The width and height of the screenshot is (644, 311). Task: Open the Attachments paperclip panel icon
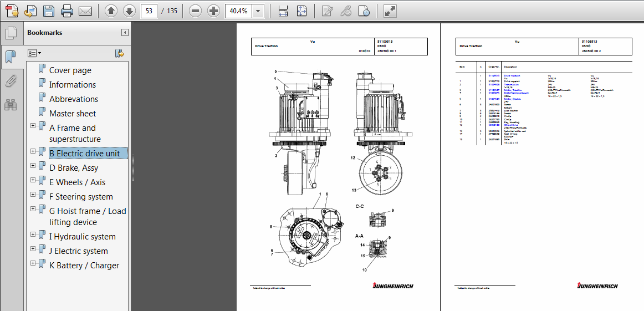pyautogui.click(x=11, y=81)
